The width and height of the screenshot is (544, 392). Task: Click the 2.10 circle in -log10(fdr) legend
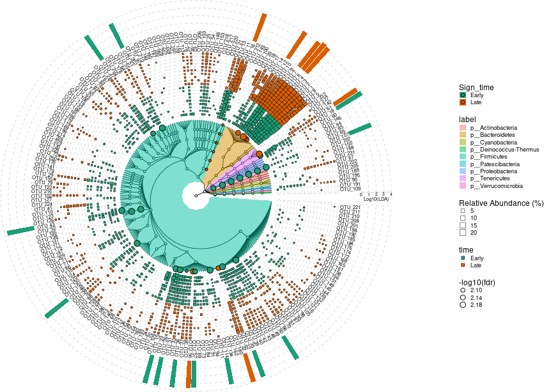point(463,291)
